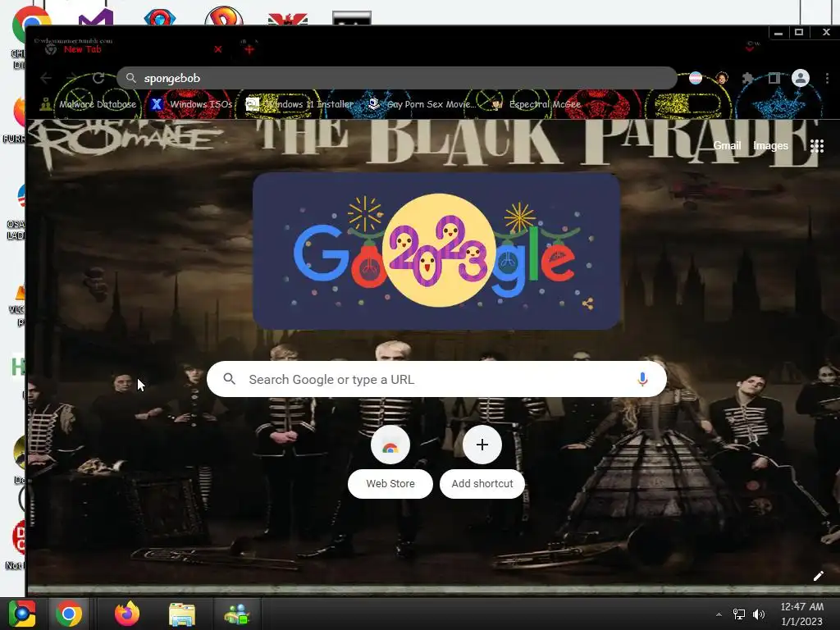Open the Windows 11 Installer bookmark
Screen dimensions: 840x630
299,104
